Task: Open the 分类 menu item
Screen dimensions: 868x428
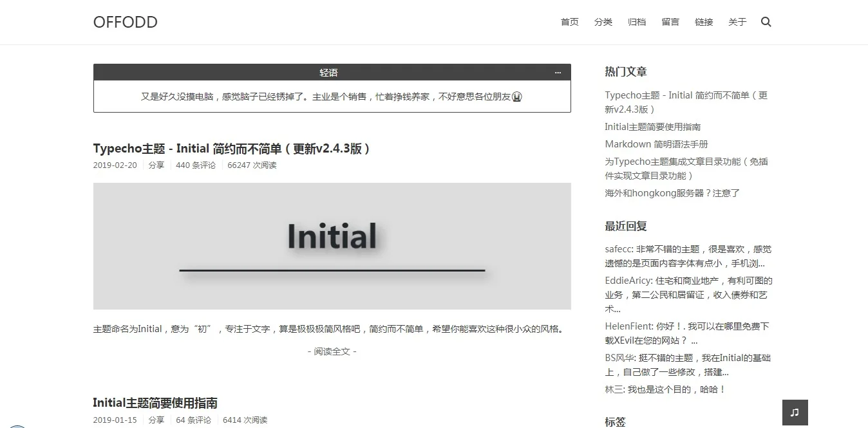Action: (x=603, y=21)
